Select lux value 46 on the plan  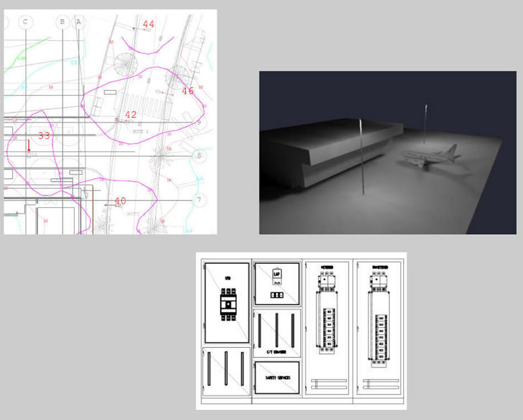point(187,91)
